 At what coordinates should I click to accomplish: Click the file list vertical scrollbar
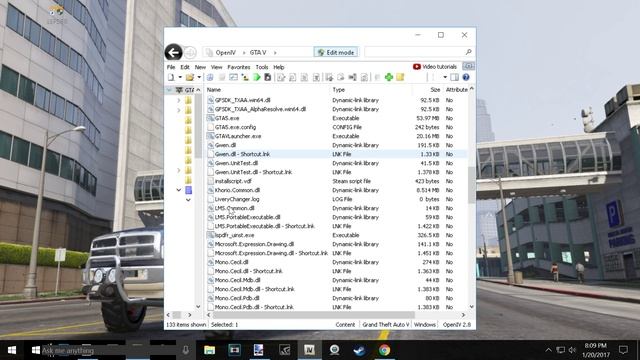[471, 184]
